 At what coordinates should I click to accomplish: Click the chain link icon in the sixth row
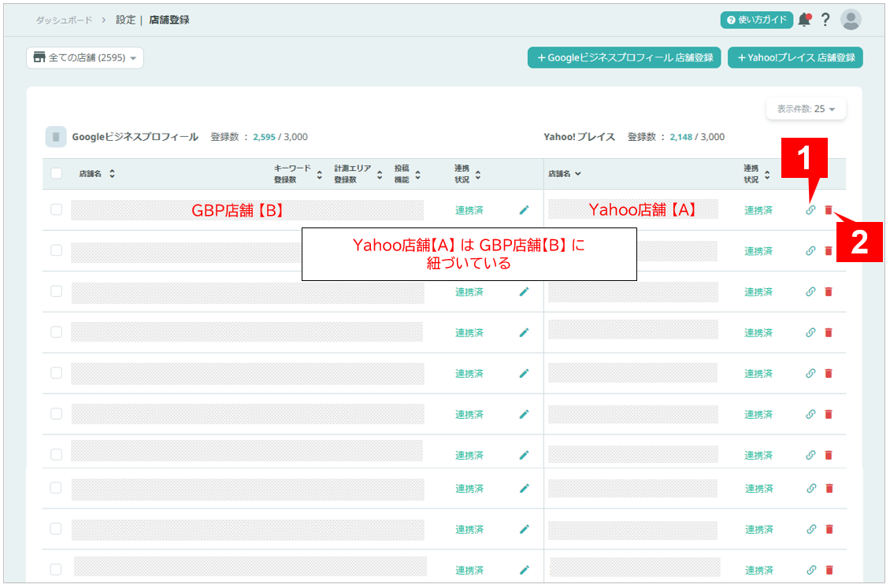tap(810, 415)
